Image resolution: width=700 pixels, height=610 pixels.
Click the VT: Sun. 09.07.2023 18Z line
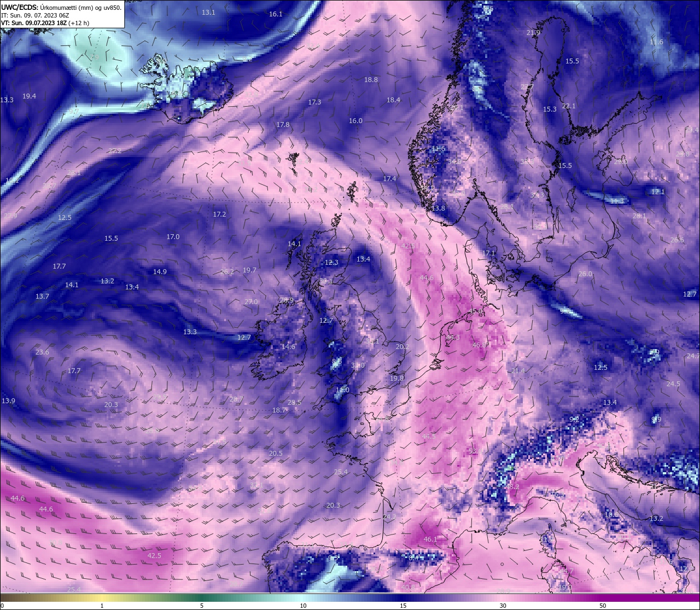point(45,23)
